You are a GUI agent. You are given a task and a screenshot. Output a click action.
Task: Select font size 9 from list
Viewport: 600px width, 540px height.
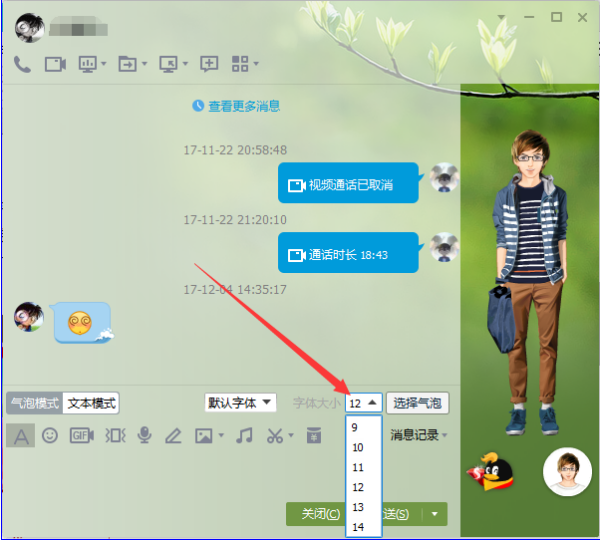click(x=363, y=427)
